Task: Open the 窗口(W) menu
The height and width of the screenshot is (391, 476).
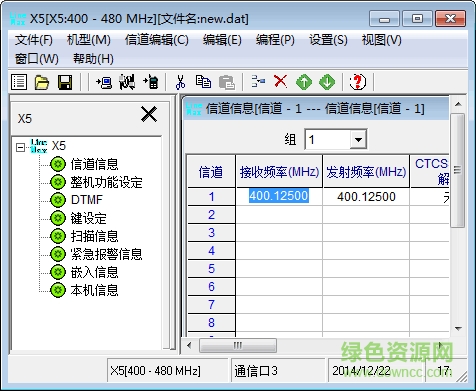Action: pyautogui.click(x=36, y=59)
